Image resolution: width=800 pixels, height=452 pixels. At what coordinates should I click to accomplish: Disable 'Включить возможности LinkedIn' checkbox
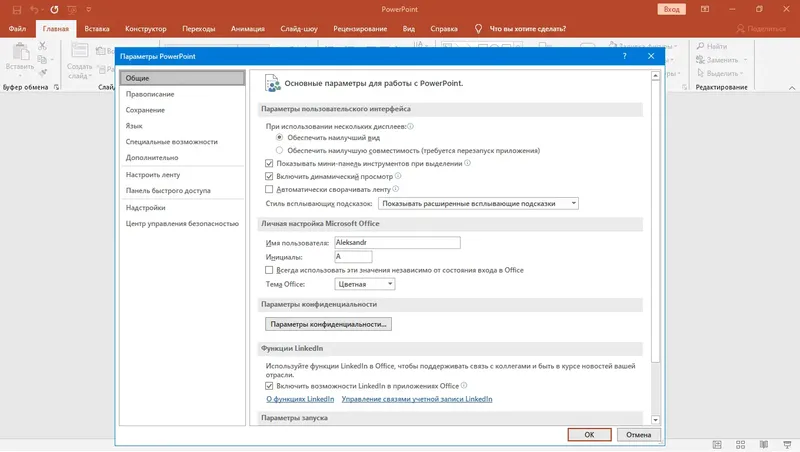coord(269,386)
